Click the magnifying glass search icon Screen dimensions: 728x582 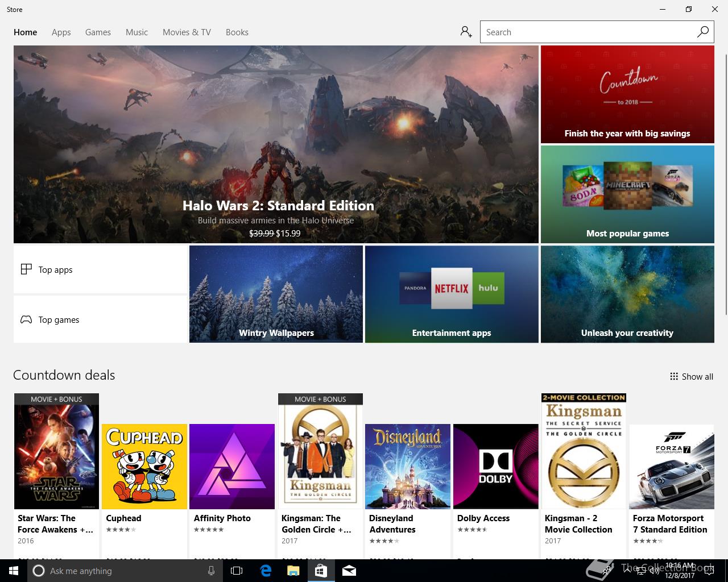pyautogui.click(x=703, y=32)
